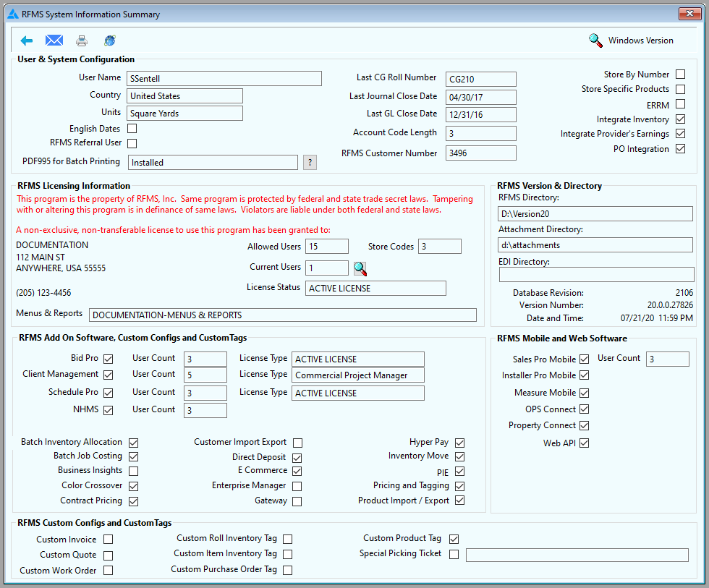Uncheck PO Integration checkbox
This screenshot has width=709, height=588.
coord(681,148)
